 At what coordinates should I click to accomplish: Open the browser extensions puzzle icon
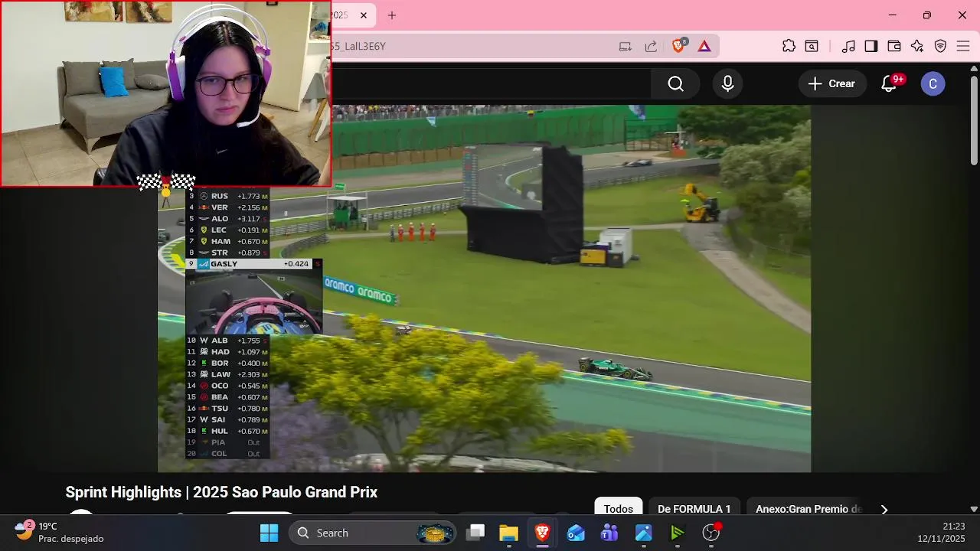pos(789,46)
